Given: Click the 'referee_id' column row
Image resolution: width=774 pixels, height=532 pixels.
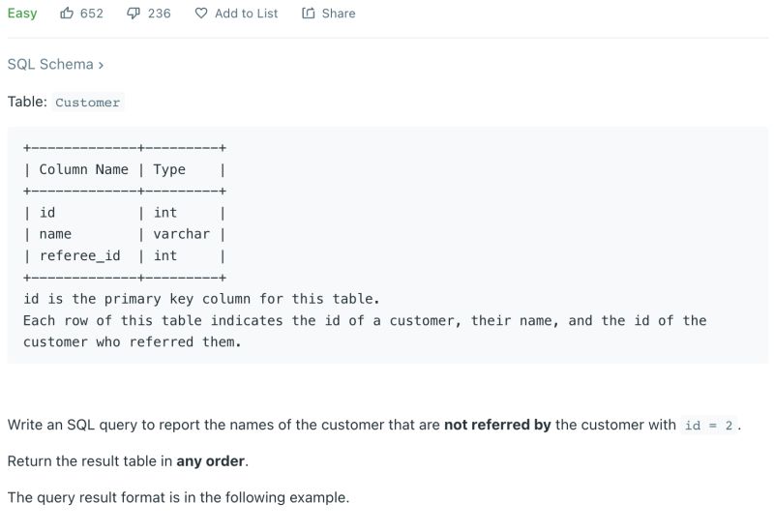Looking at the screenshot, I should coord(125,255).
